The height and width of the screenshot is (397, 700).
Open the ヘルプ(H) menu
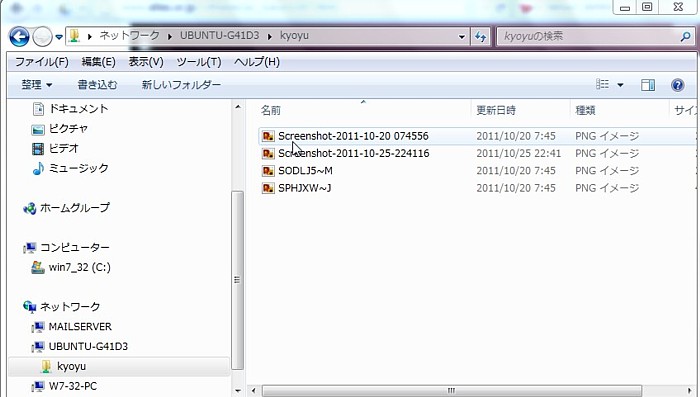click(257, 62)
